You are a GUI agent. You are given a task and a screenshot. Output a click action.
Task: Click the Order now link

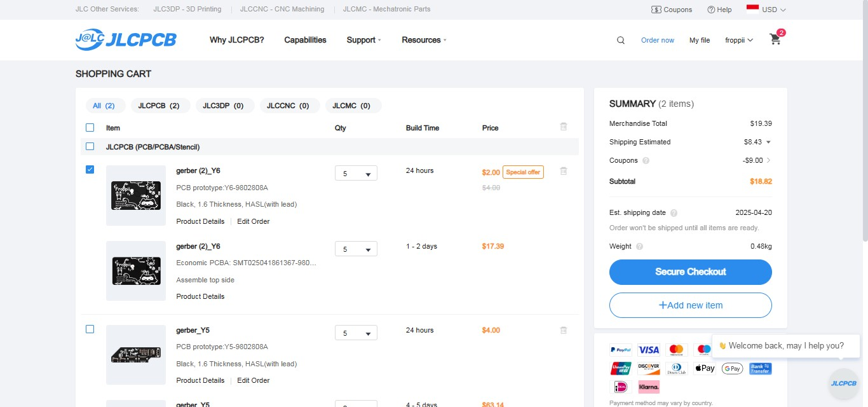coord(658,40)
